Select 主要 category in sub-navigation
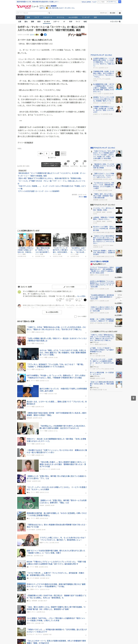Screen dimensions: 138x644 (20, 21)
